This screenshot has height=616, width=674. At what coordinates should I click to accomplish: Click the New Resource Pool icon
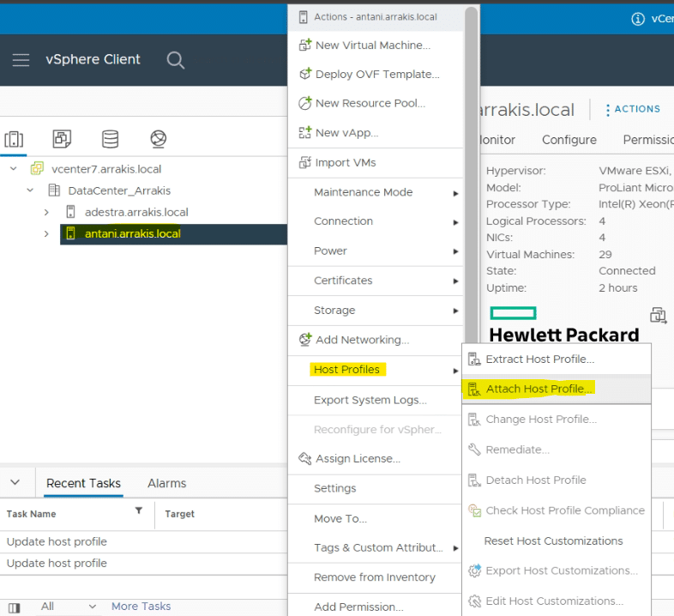click(304, 103)
